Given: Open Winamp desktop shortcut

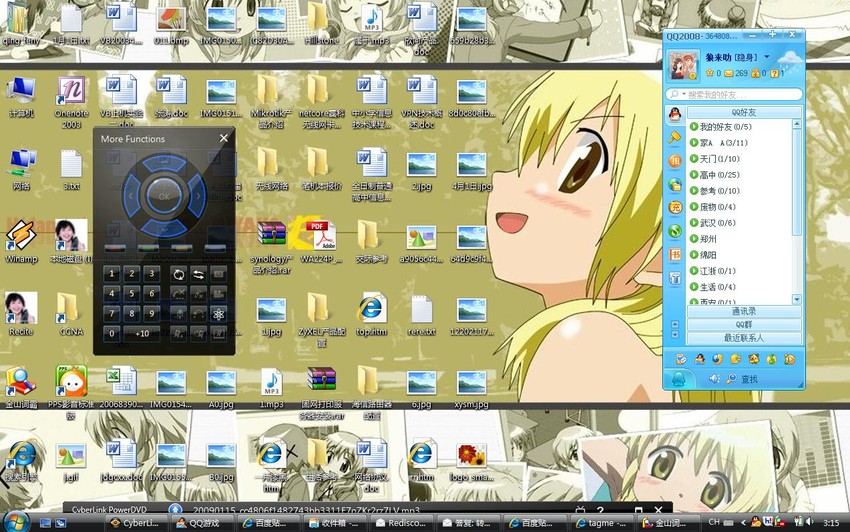Looking at the screenshot, I should coord(21,241).
